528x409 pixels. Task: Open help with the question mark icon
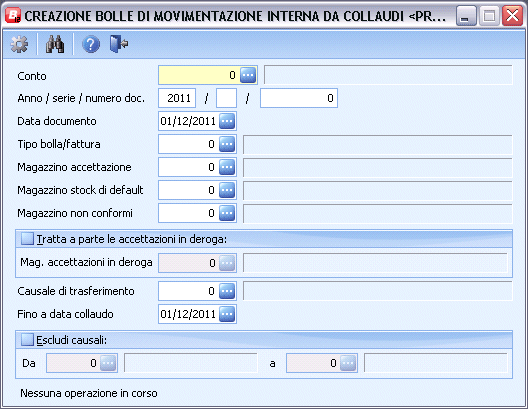tap(91, 44)
